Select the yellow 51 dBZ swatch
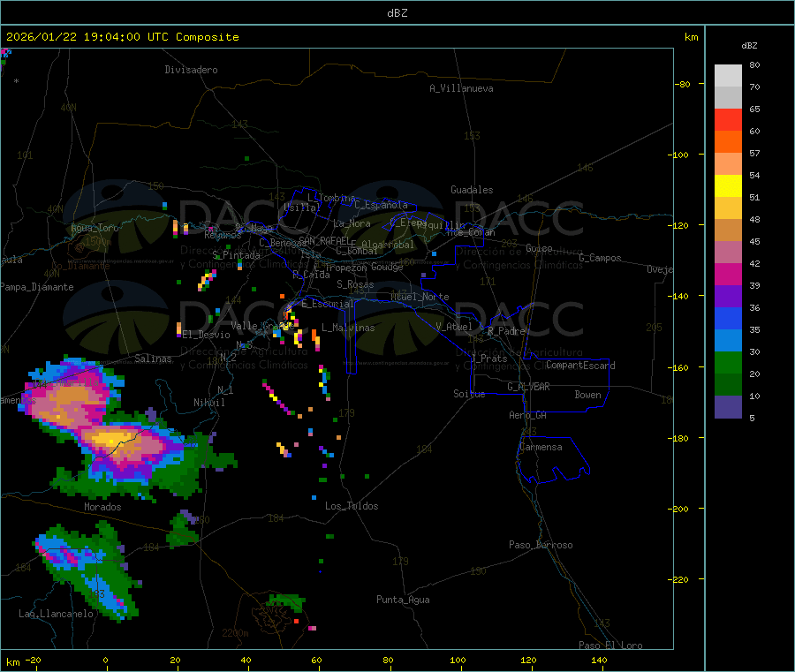 coord(728,186)
